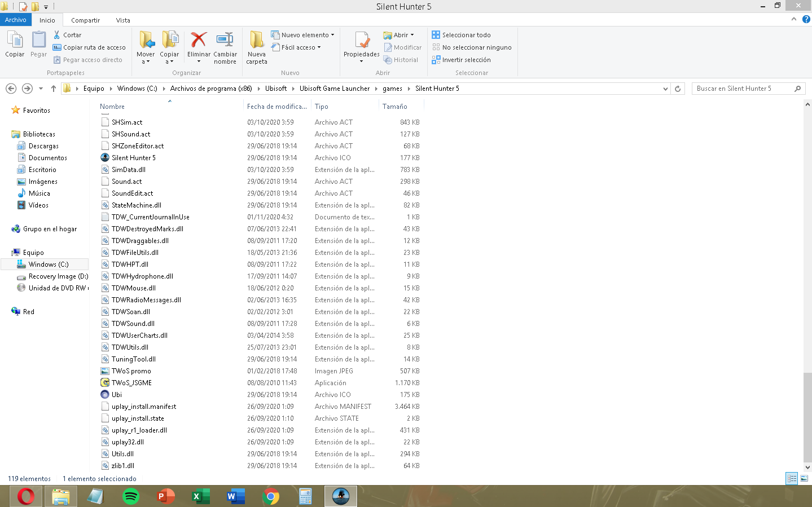Screen dimensions: 812x507
Task: Click Modificar in the ribbon
Action: click(402, 47)
